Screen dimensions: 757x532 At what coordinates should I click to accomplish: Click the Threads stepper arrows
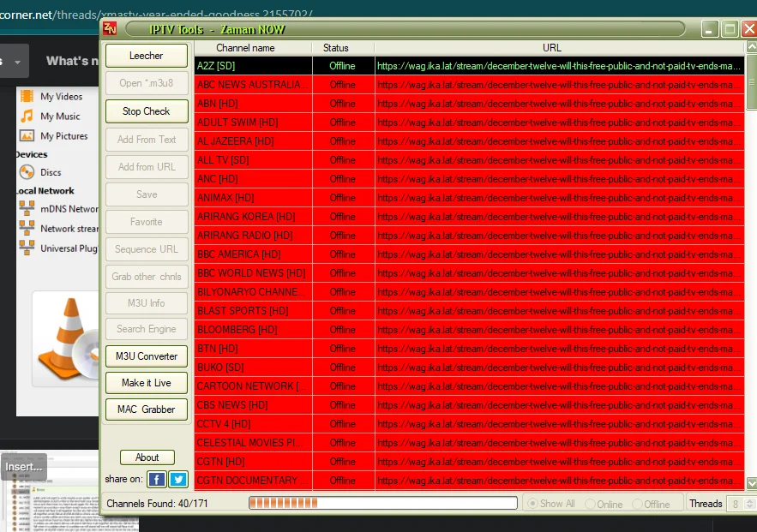coord(749,504)
